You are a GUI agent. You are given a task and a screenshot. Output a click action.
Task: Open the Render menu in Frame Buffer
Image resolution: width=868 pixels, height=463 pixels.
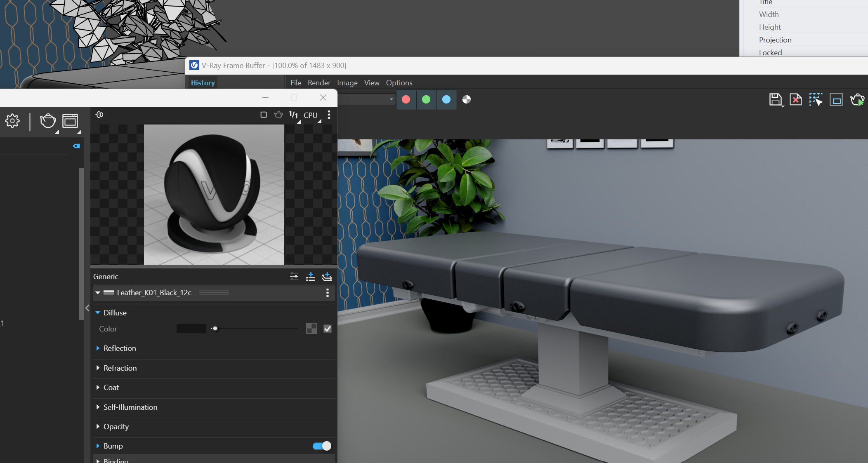point(319,83)
